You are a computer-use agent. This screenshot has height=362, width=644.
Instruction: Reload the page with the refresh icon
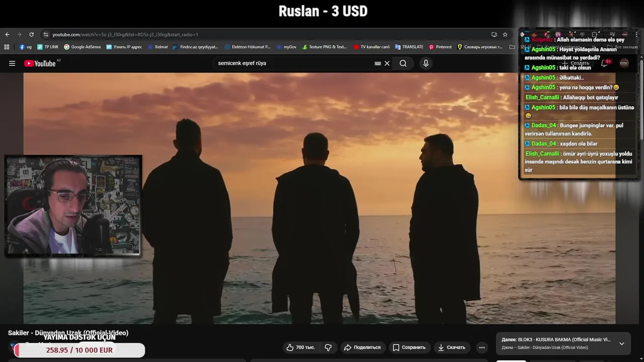pos(31,35)
